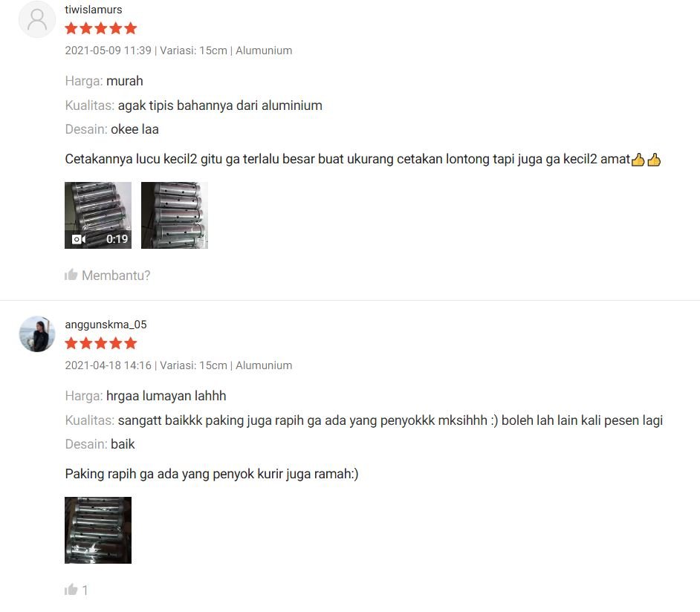Click the like count 1
The width and height of the screenshot is (700, 612).
[x=85, y=590]
